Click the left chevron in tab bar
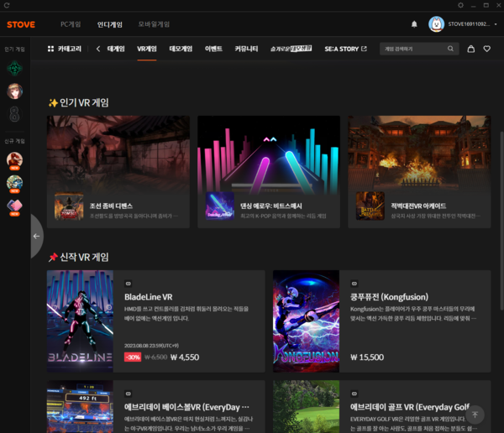 coord(98,49)
